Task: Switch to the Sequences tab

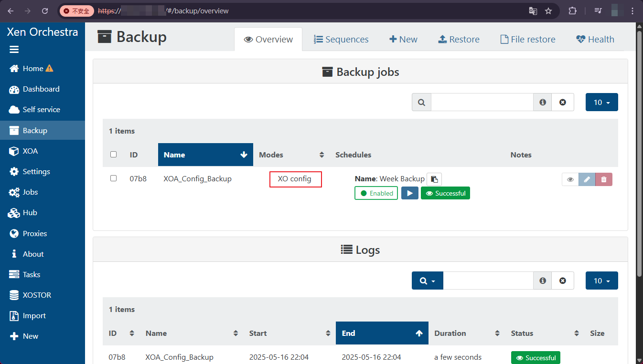Action: (341, 40)
